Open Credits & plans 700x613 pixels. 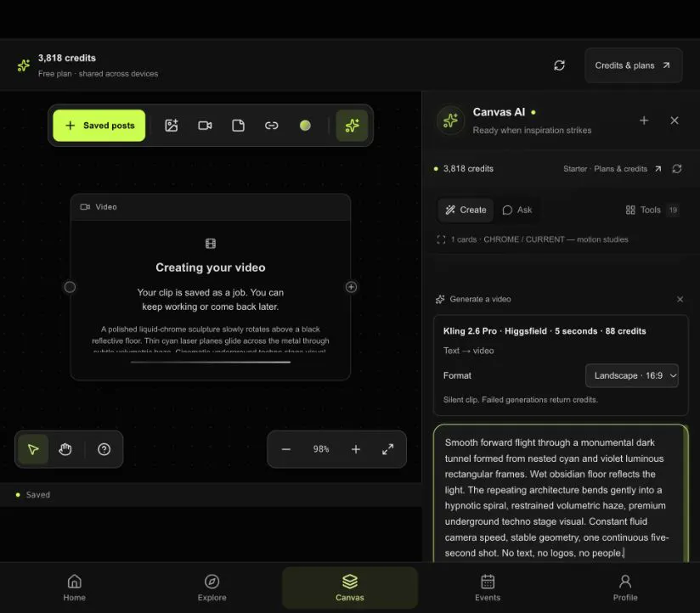click(633, 65)
